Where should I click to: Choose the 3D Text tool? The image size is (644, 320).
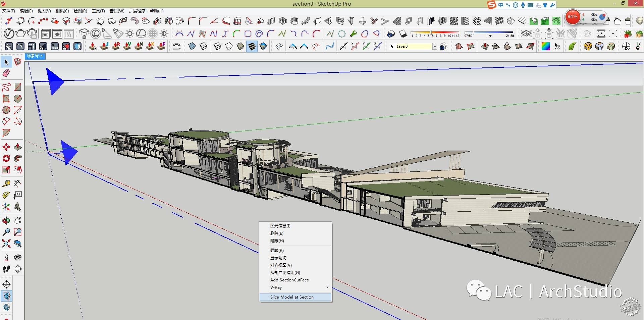(18, 206)
